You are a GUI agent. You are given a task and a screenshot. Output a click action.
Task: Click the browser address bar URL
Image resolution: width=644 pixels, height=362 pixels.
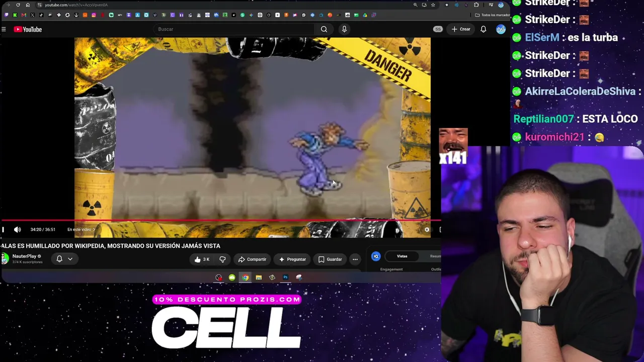click(76, 5)
